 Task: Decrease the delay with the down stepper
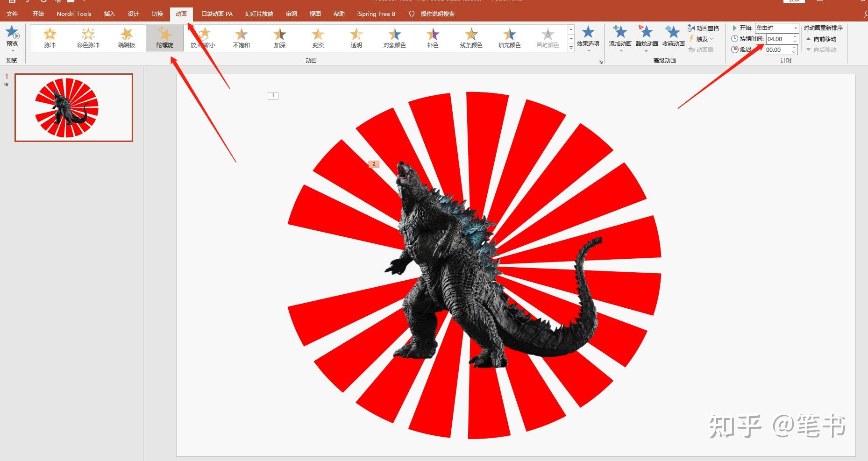coord(794,52)
